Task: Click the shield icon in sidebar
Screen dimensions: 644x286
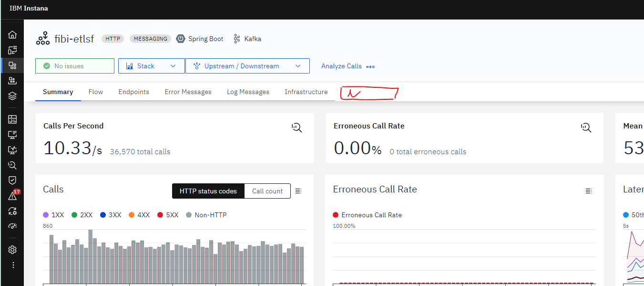Action: [x=12, y=180]
